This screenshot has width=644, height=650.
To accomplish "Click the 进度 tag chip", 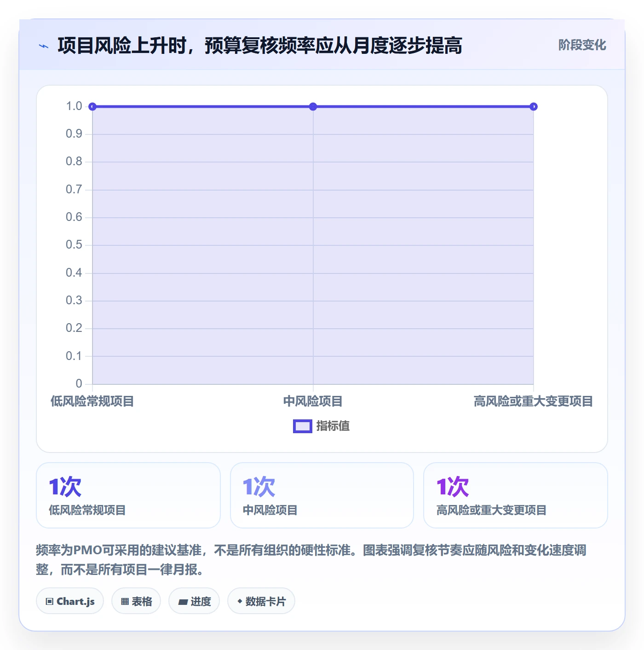I will [x=194, y=601].
